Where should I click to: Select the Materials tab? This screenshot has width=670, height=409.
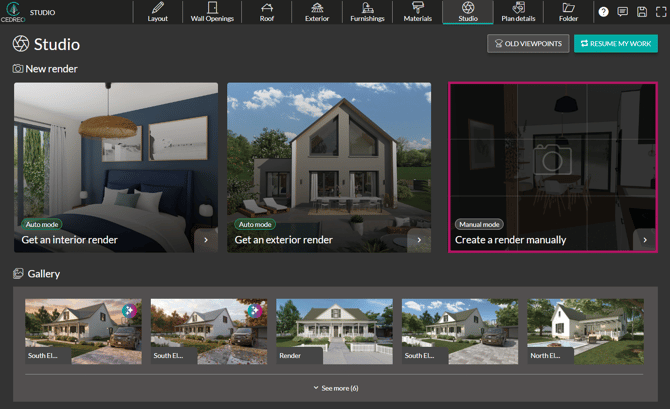[x=417, y=12]
